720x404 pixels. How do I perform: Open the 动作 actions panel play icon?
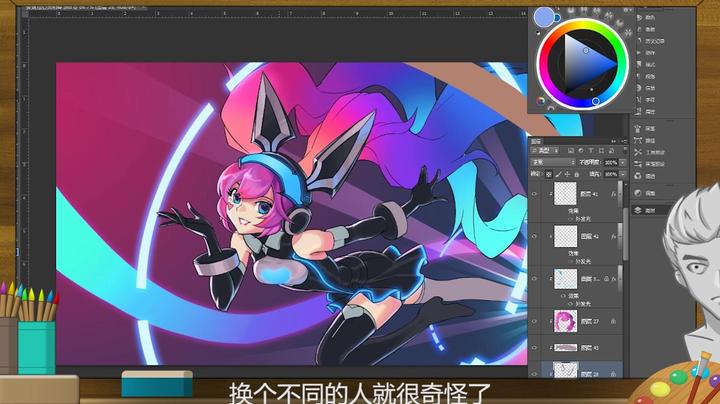click(639, 53)
